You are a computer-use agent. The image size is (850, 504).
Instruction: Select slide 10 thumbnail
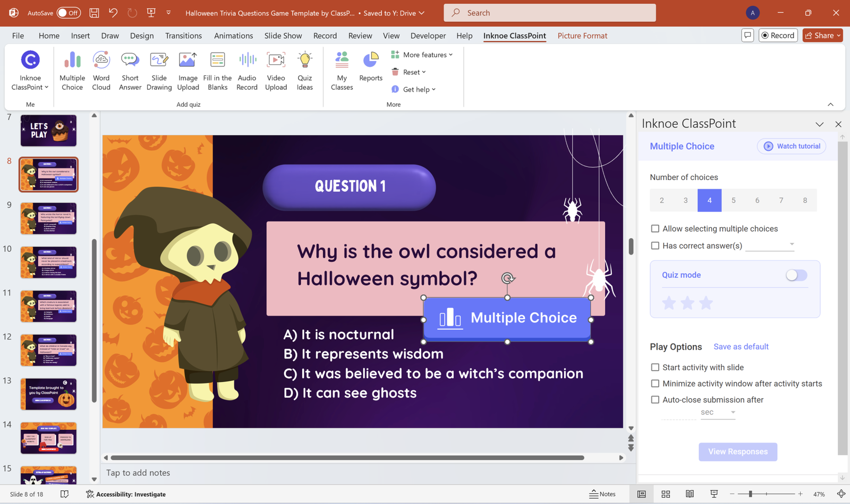click(48, 262)
